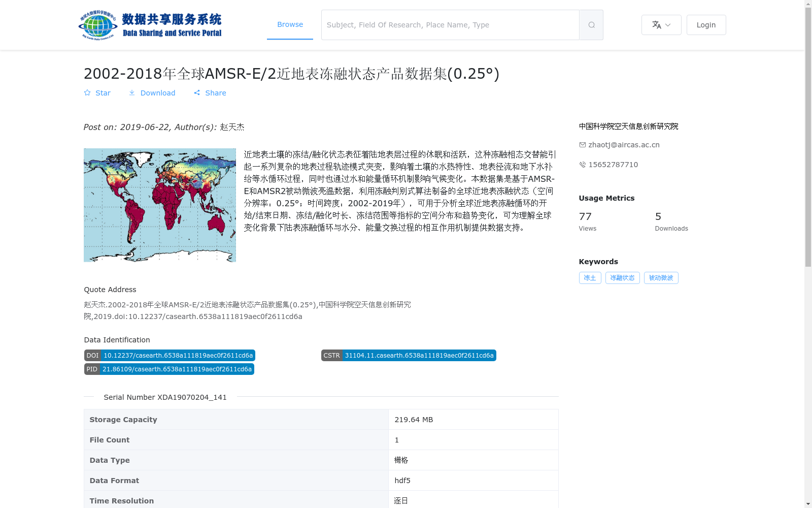Click the Download arrow icon
This screenshot has width=812, height=508.
[x=132, y=93]
